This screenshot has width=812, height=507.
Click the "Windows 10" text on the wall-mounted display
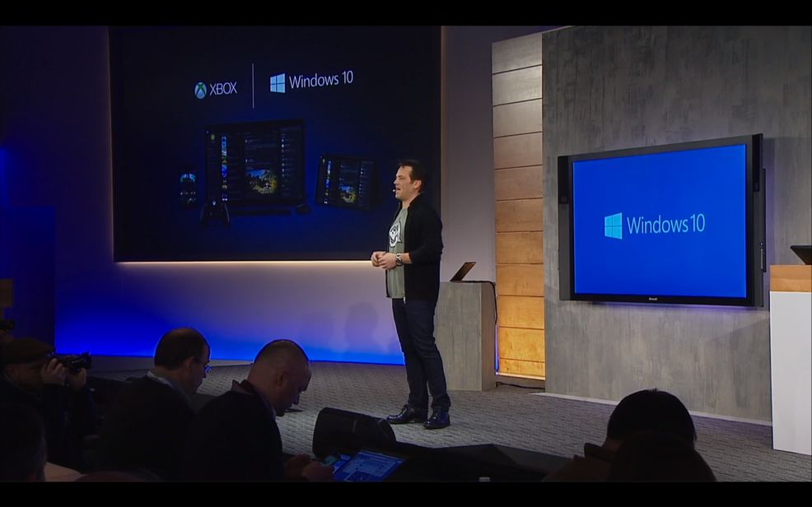click(x=666, y=224)
